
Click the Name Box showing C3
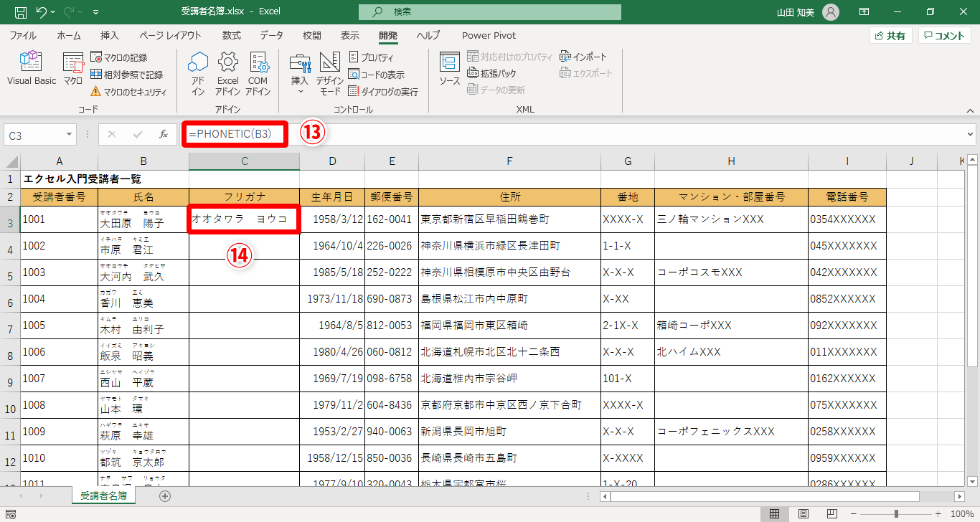click(34, 134)
